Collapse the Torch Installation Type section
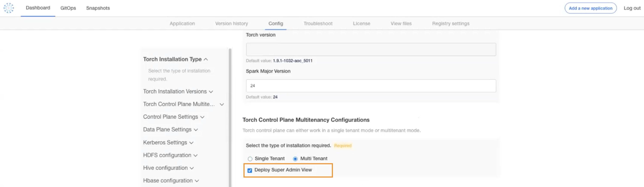This screenshot has width=644, height=187. coord(206,59)
